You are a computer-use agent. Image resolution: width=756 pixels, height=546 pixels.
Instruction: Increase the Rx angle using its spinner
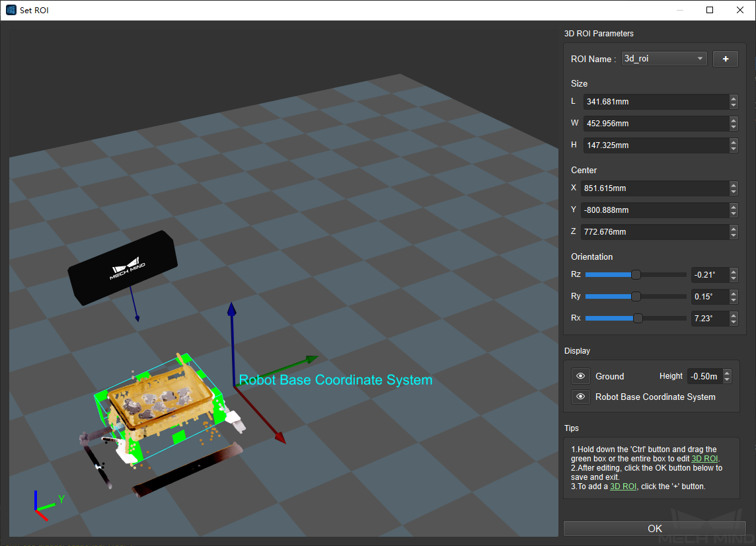click(734, 315)
